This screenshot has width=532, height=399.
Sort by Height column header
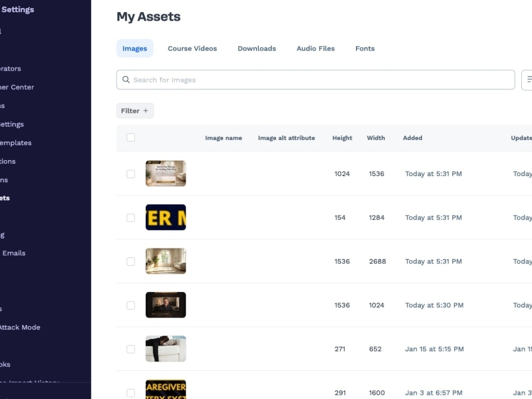342,138
